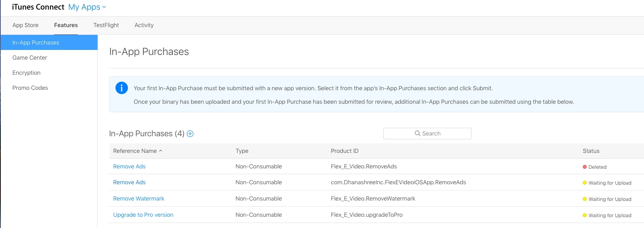Image resolution: width=644 pixels, height=228 pixels.
Task: Click yellow status dot for Remove Watermark
Action: pos(585,199)
